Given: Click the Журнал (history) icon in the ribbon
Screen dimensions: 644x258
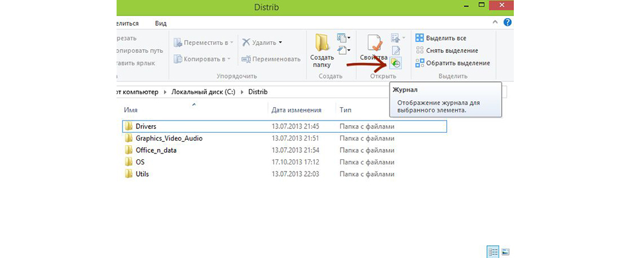Looking at the screenshot, I should [395, 63].
